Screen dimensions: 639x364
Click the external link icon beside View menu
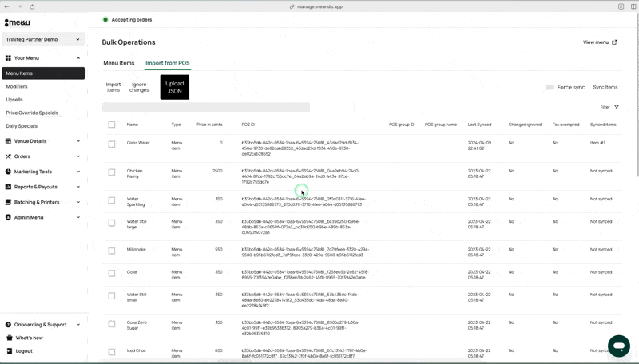coord(614,42)
